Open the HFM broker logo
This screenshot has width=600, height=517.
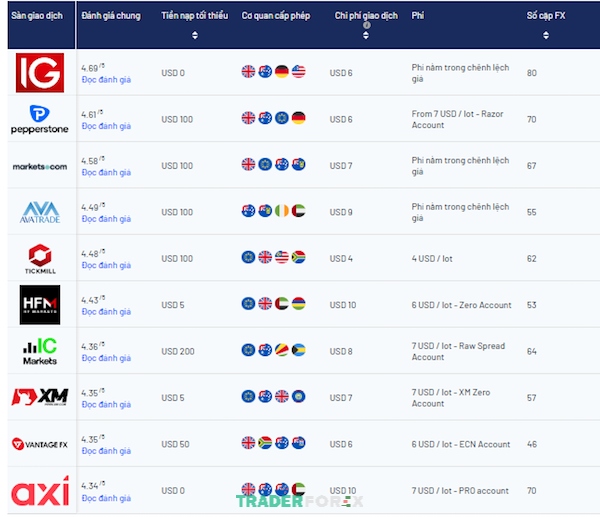40,305
